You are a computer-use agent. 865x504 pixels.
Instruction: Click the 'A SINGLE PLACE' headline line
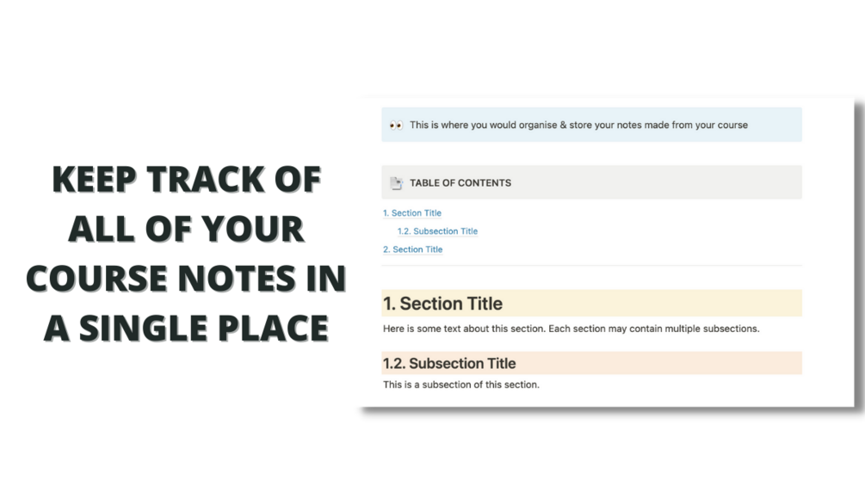point(187,328)
